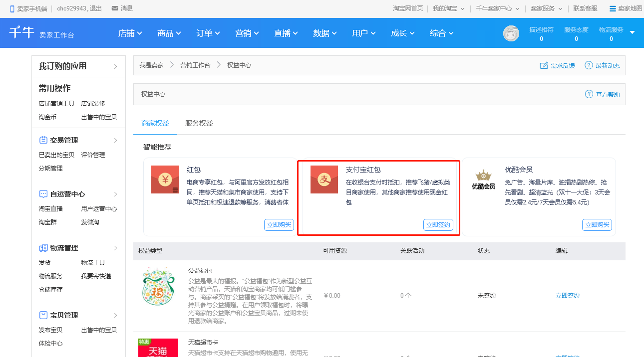Click the 需求反馈 edit icon
The image size is (644, 357).
pos(544,65)
